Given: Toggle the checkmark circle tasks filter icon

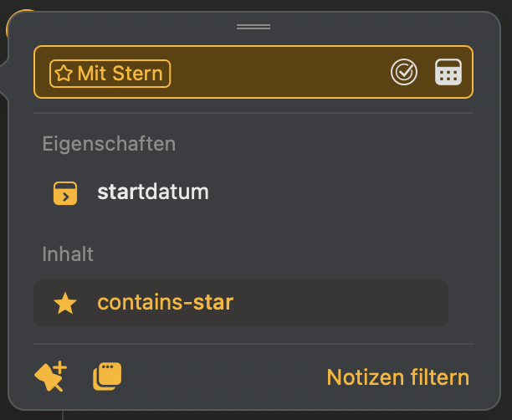Looking at the screenshot, I should (x=404, y=73).
